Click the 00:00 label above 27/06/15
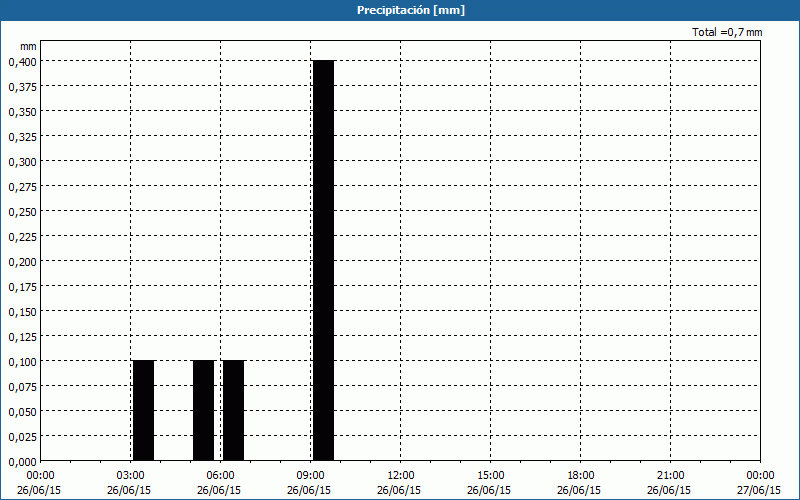This screenshot has height=500, width=800. (760, 476)
